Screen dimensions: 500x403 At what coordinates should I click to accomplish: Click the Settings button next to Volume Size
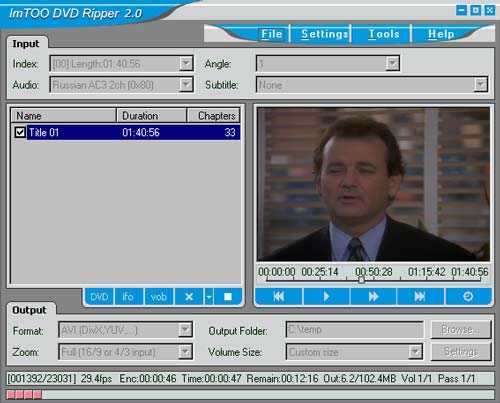(x=461, y=351)
